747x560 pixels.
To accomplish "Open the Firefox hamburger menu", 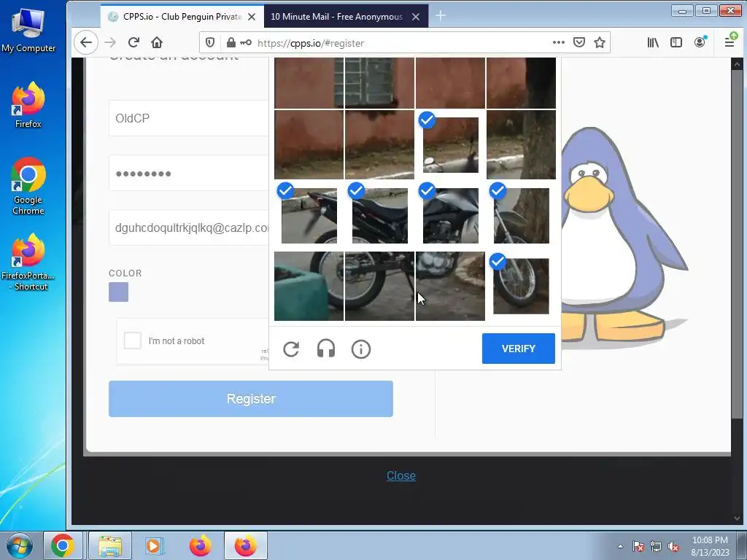I will click(x=729, y=42).
